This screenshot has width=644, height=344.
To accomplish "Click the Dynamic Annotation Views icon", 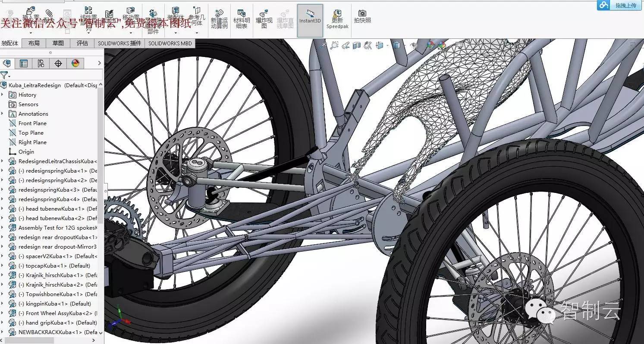I will [368, 45].
